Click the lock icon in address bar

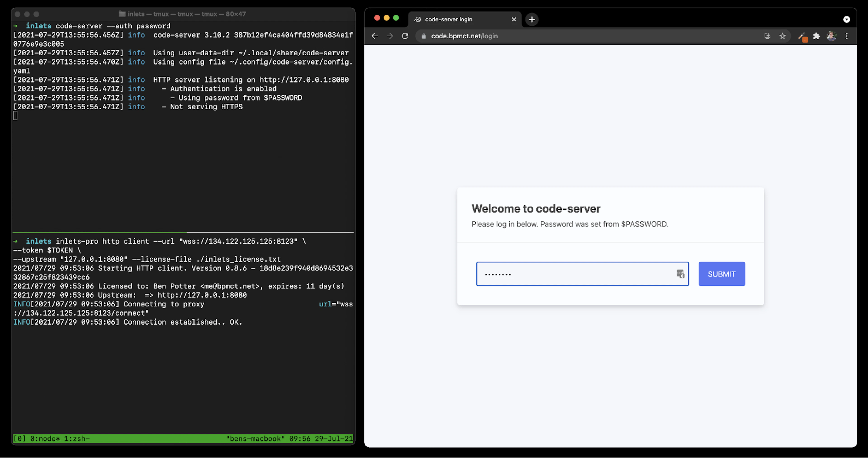pos(424,36)
